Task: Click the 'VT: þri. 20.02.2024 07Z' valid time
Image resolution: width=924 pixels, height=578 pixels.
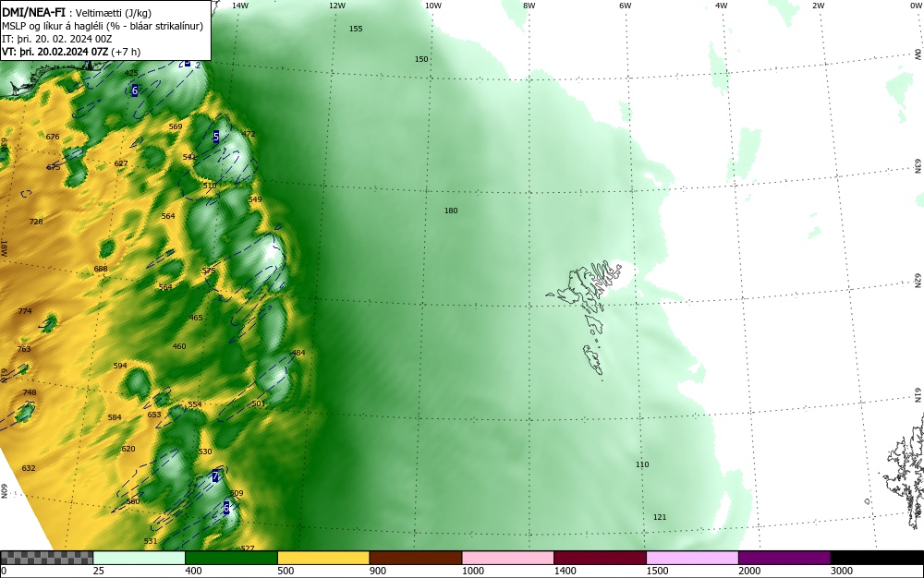Action: click(55, 51)
